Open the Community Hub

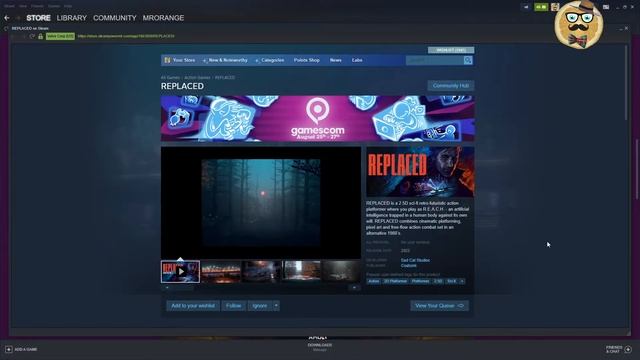[x=451, y=86]
